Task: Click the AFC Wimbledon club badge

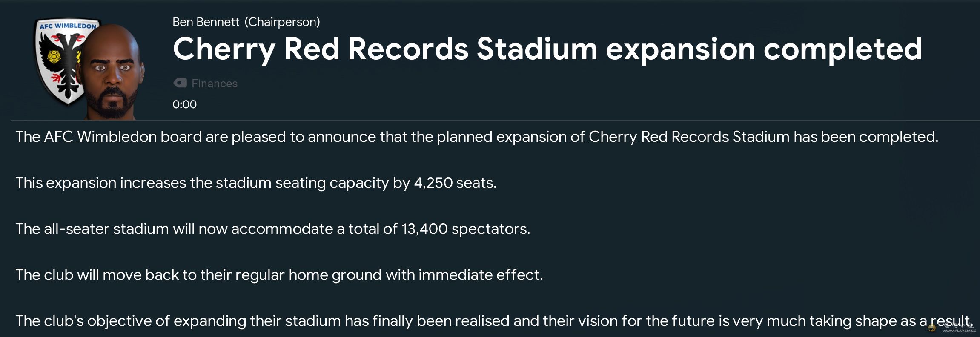Action: click(60, 60)
